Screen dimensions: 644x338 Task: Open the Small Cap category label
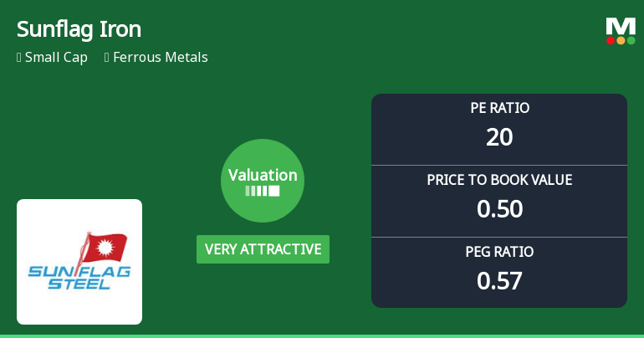(56, 58)
